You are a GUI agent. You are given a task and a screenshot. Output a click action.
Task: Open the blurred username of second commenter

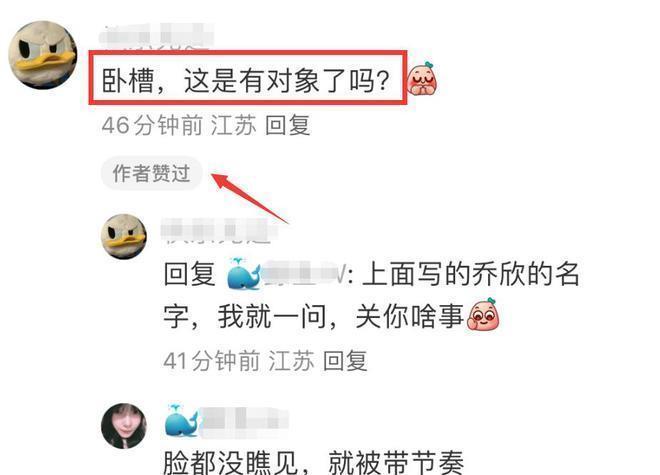click(220, 230)
